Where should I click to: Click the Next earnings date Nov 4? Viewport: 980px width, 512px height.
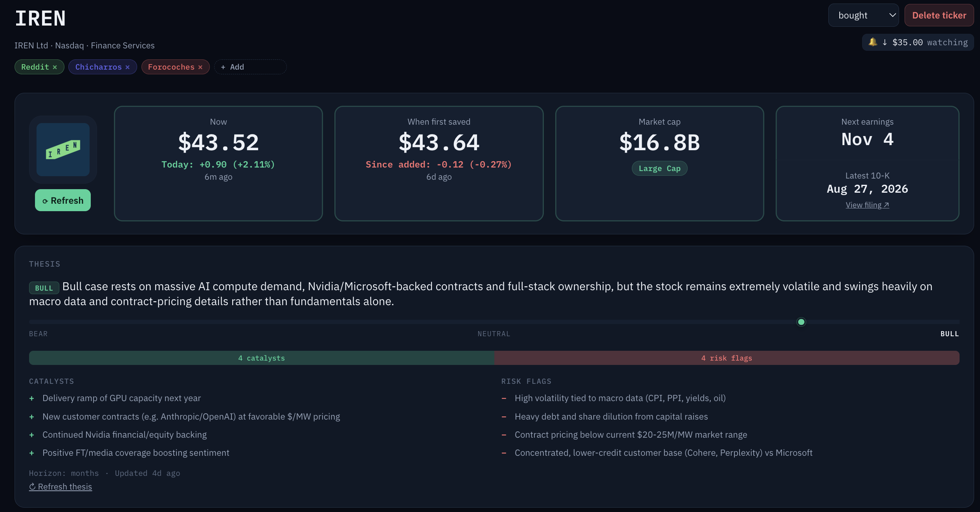tap(867, 139)
